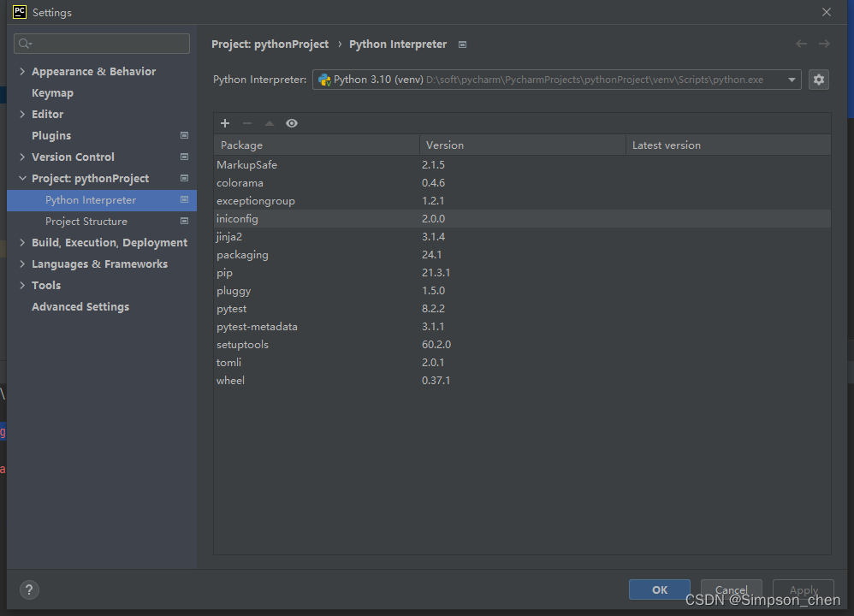The height and width of the screenshot is (616, 854).
Task: Toggle show early releases eye icon
Action: (292, 123)
